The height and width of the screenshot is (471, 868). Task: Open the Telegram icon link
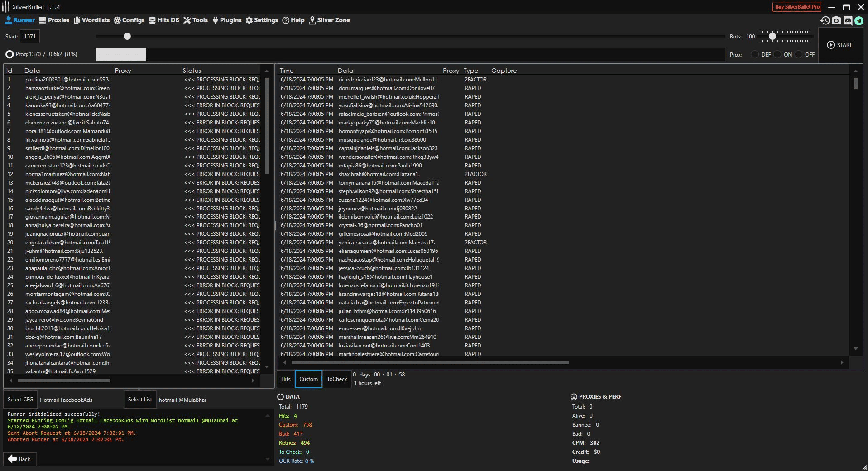859,20
